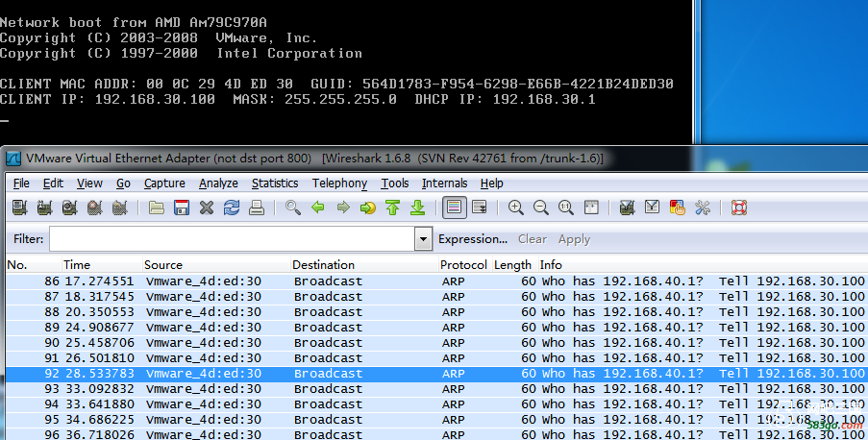Apply the display filter

coord(574,239)
